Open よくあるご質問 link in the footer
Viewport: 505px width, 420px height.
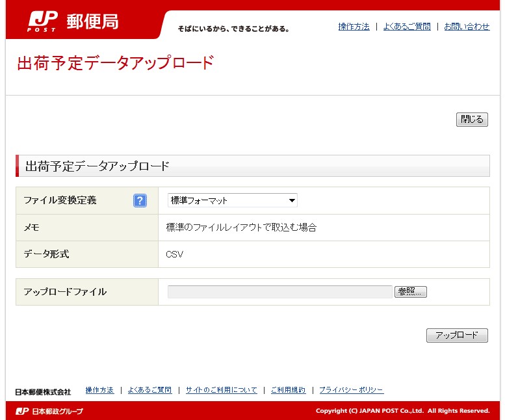pyautogui.click(x=149, y=390)
